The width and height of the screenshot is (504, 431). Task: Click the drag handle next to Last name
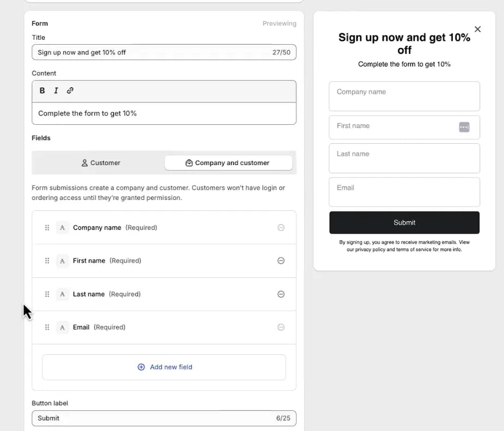(47, 294)
